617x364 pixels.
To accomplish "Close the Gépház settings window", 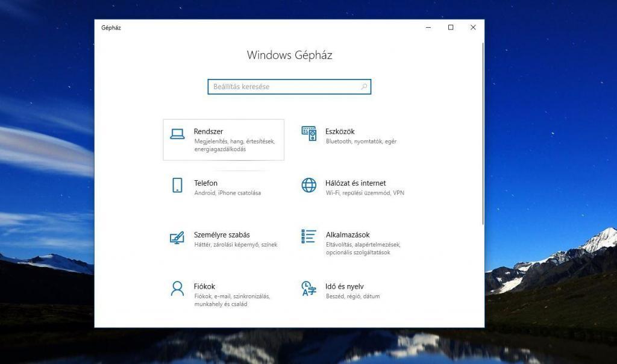I will pyautogui.click(x=473, y=28).
